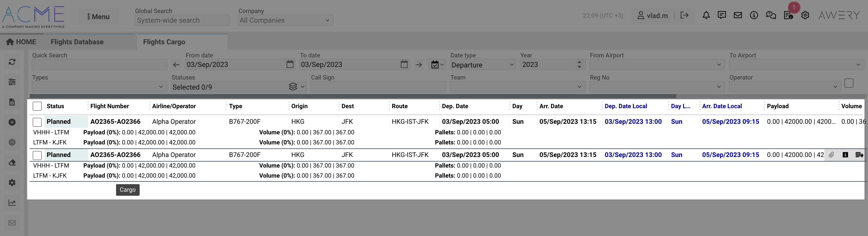Tick the checkbox beside the Operator field
This screenshot has width=868, height=236.
pos(848,83)
